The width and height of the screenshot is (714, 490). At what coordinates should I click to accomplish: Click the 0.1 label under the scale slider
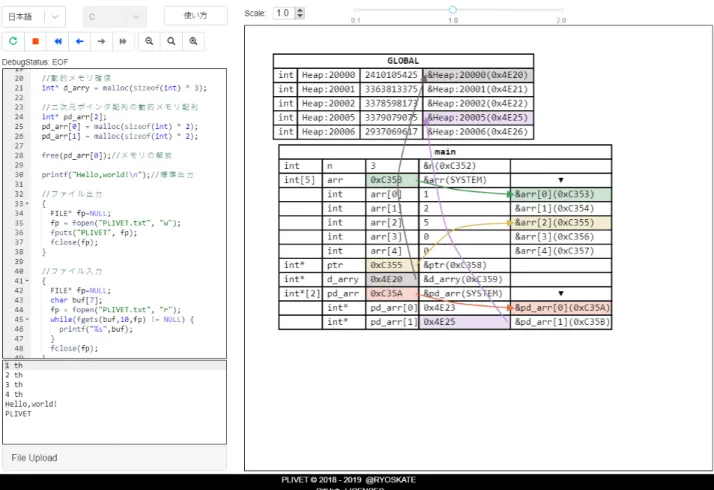tap(356, 20)
